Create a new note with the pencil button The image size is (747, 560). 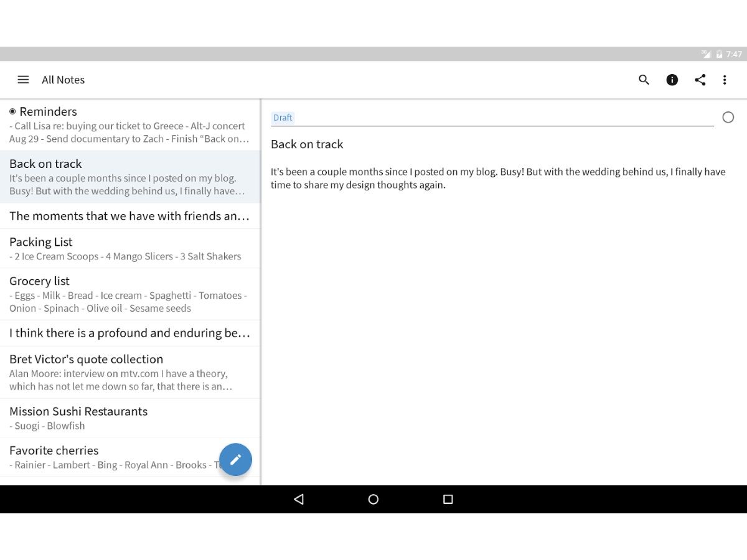235,459
